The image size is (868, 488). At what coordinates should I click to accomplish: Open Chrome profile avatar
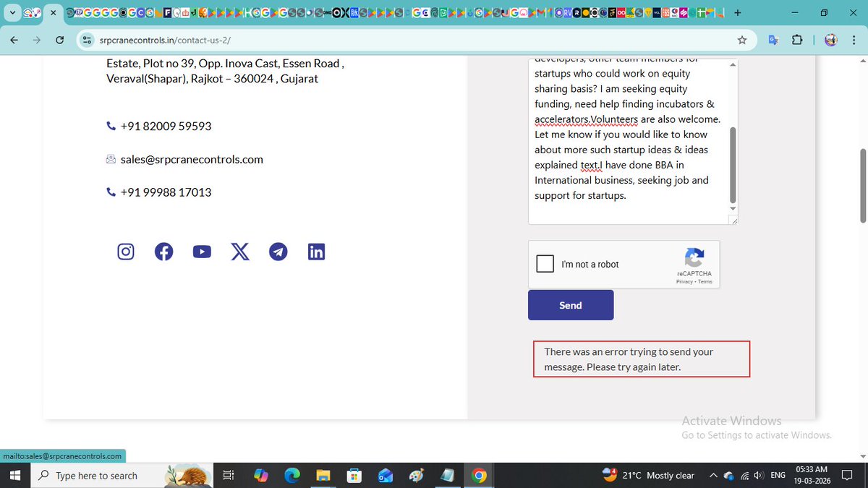tap(830, 40)
